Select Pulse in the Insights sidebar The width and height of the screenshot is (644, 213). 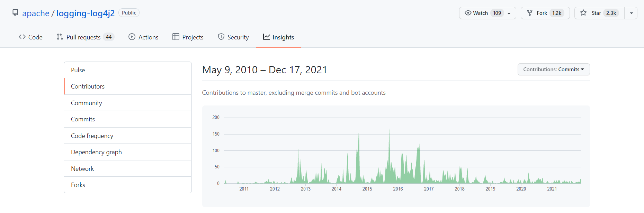tap(128, 70)
